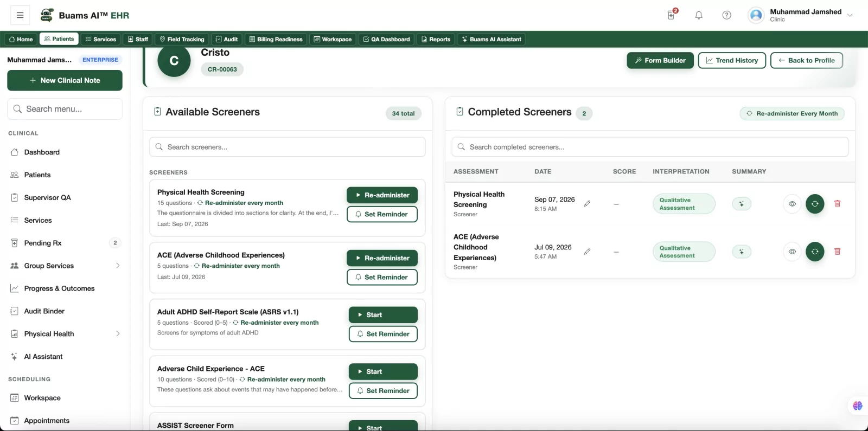Click the CR-00063 patient ID badge

222,69
